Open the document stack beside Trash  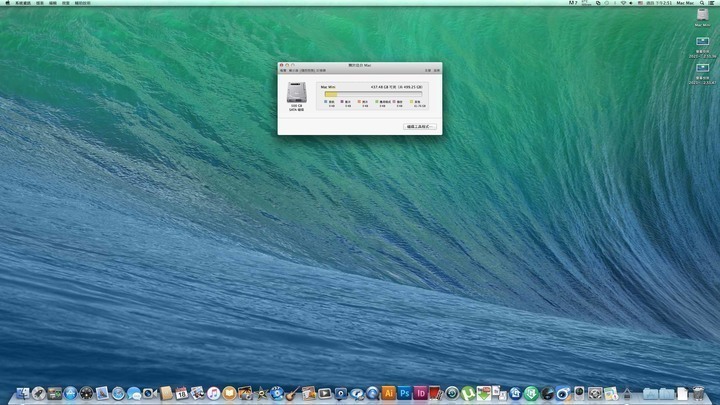tap(683, 394)
